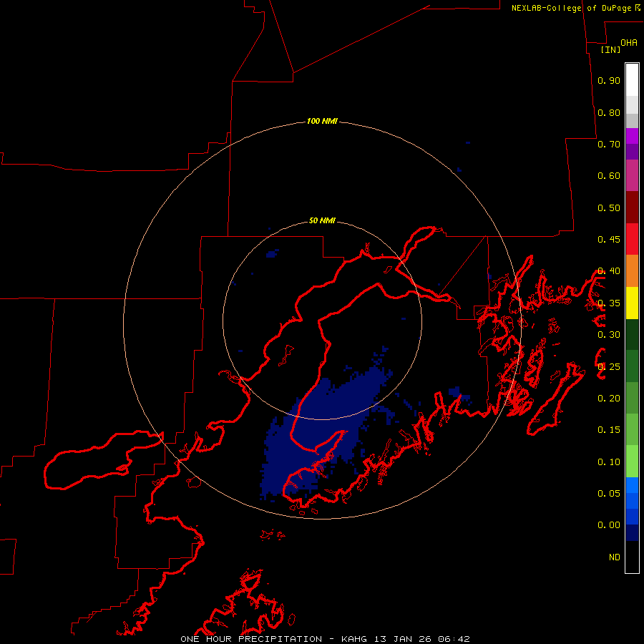This screenshot has width=644, height=644.
Task: Click the 0.25 legend value
Action: 609,367
